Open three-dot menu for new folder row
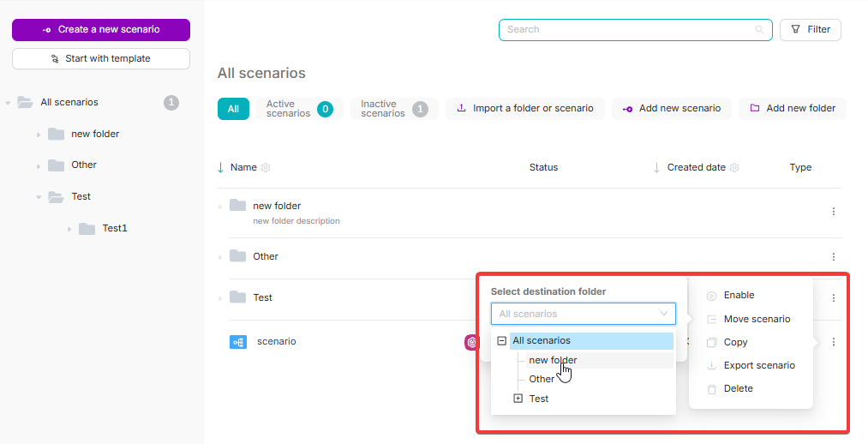This screenshot has height=444, width=868. click(833, 212)
